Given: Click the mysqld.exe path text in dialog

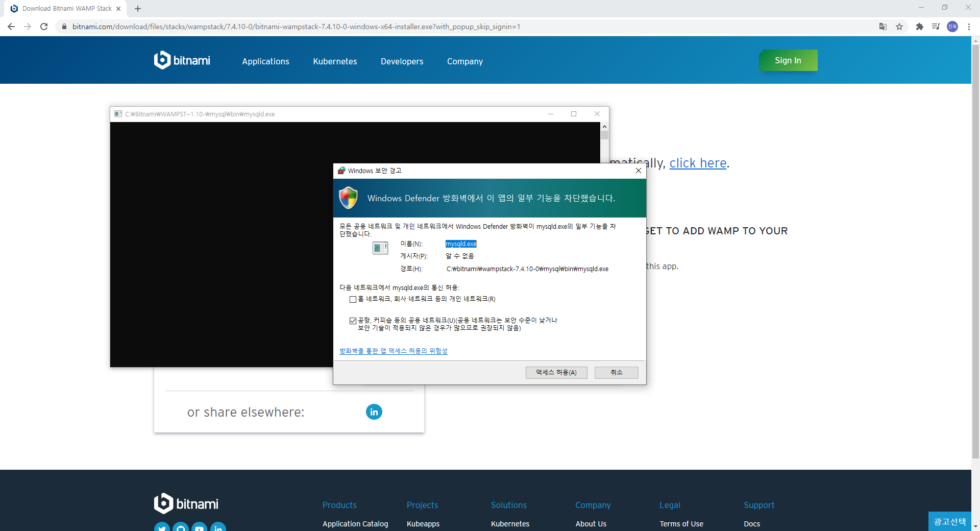Looking at the screenshot, I should (527, 269).
